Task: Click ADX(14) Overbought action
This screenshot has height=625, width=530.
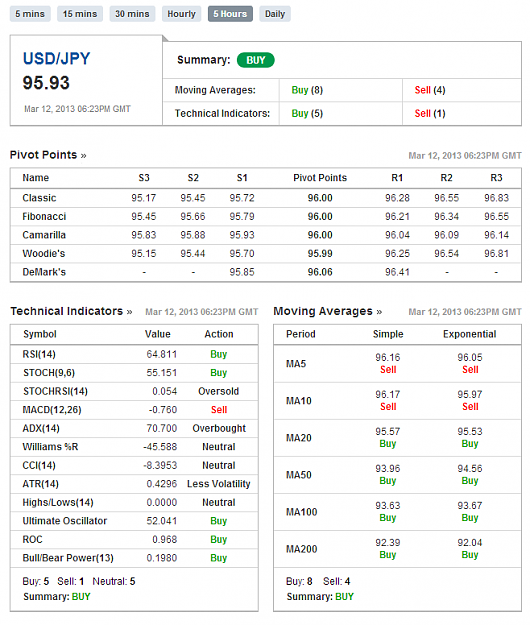Action: [219, 428]
